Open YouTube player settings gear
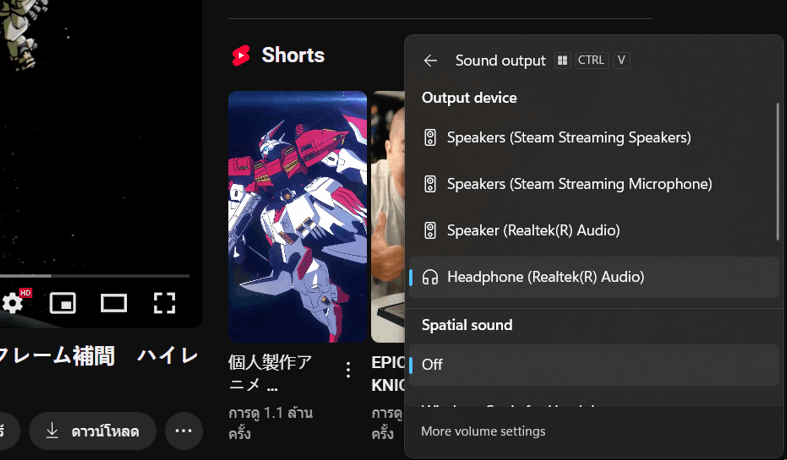 13,303
